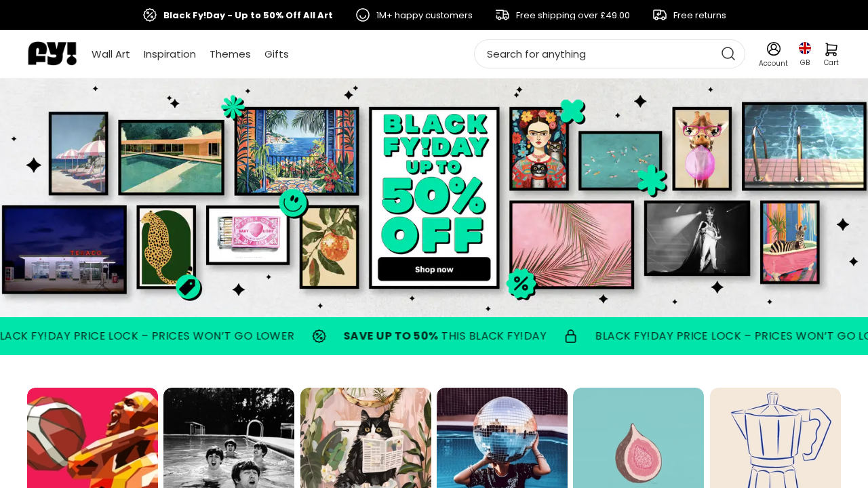Click the Shop now button

[434, 269]
